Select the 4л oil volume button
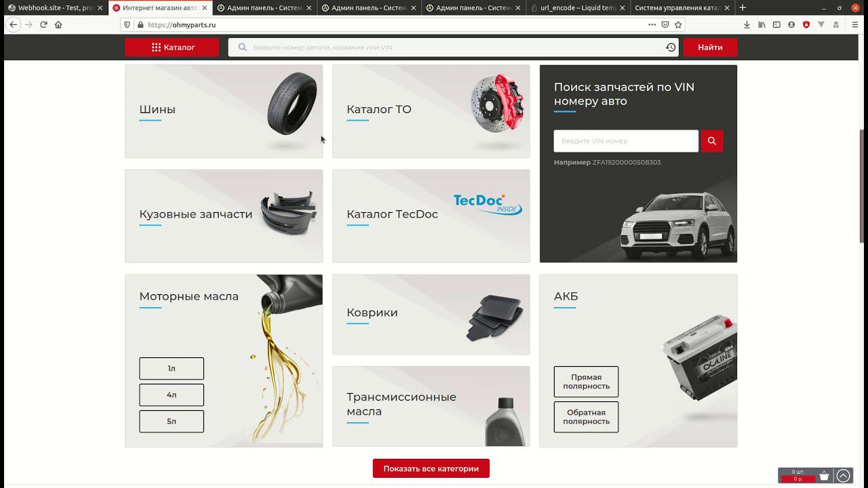This screenshot has width=868, height=488. (172, 395)
